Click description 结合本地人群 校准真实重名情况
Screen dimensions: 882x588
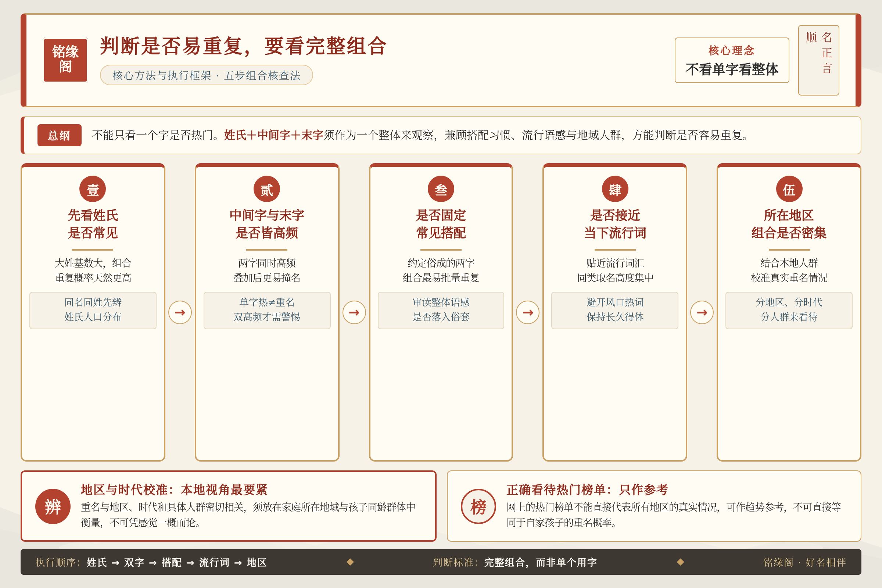click(789, 270)
